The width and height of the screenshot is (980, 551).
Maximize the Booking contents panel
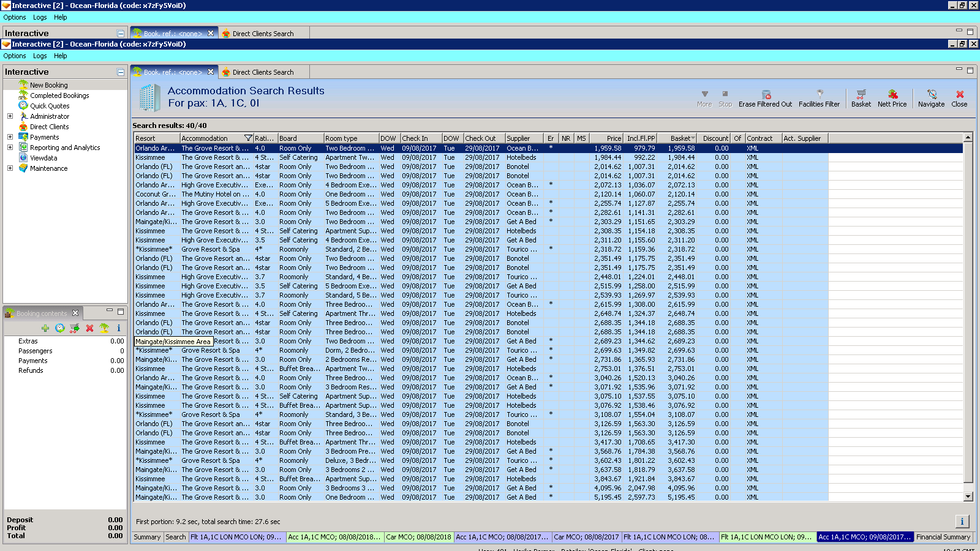tap(121, 312)
